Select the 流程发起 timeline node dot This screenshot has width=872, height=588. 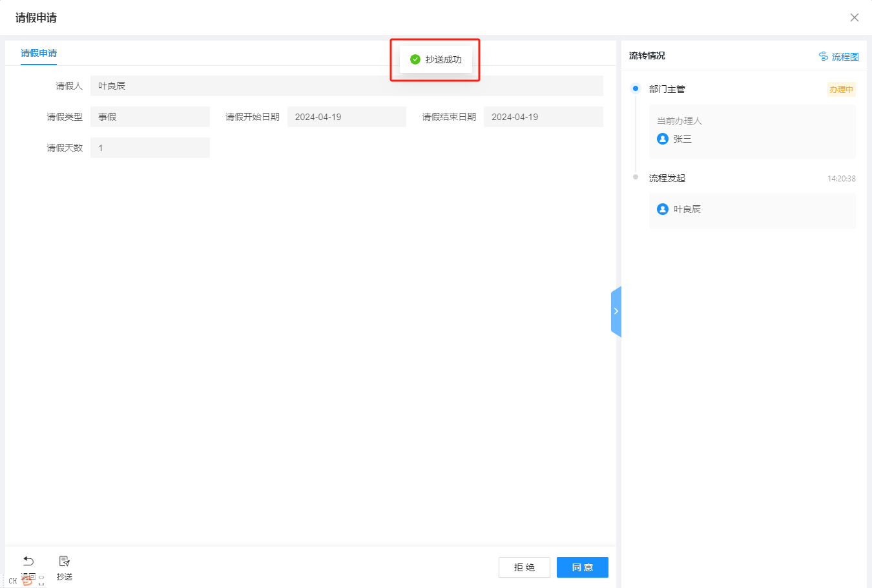coord(636,177)
